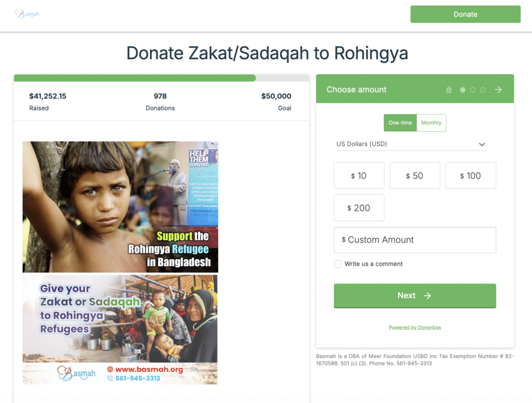Click the lock icon in the Choose amount header

point(448,89)
